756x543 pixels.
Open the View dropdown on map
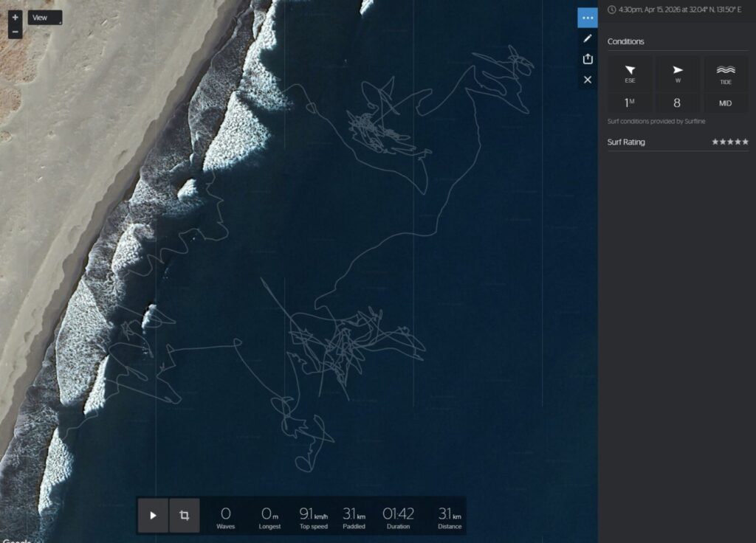pyautogui.click(x=45, y=18)
